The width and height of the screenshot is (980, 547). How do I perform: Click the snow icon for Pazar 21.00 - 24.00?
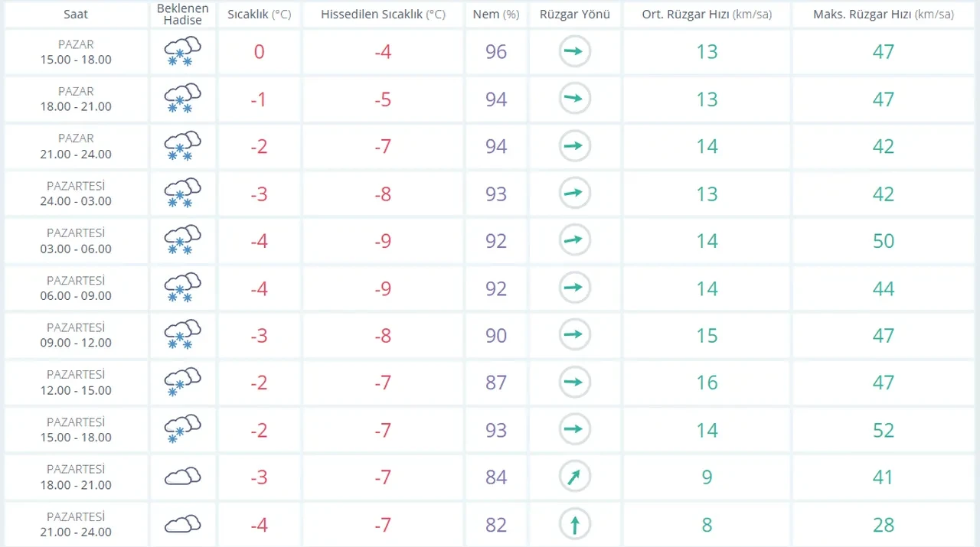182,146
